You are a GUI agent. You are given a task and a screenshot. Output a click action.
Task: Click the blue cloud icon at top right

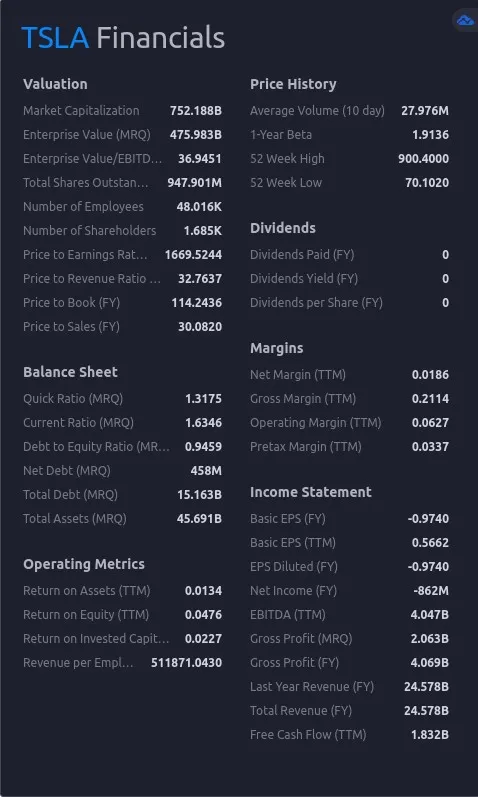pyautogui.click(x=465, y=21)
